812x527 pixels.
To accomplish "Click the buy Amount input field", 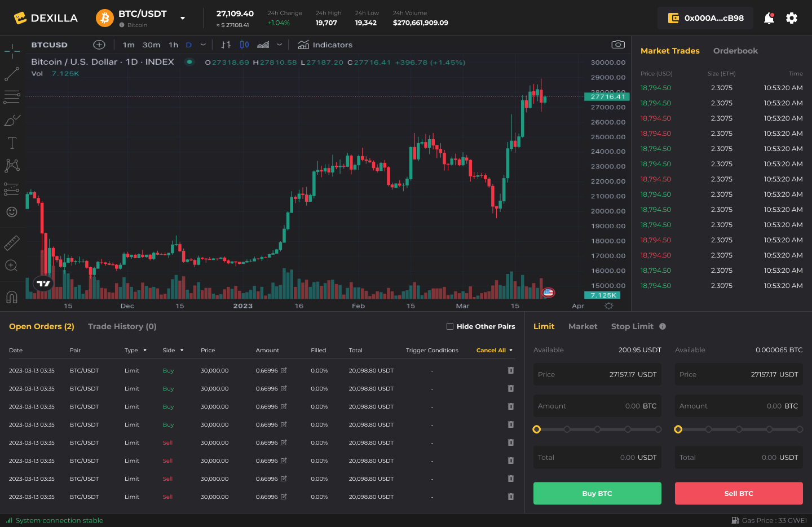I will [597, 406].
